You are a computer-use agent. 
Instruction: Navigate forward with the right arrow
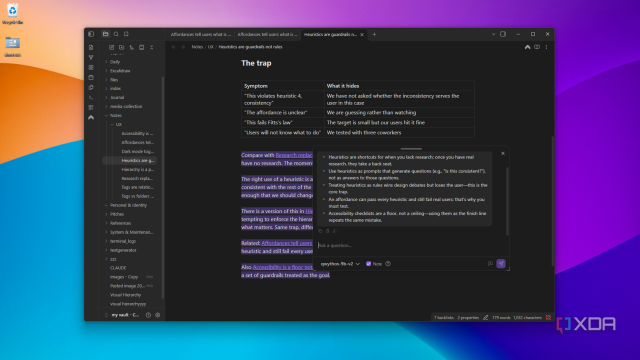click(x=183, y=47)
